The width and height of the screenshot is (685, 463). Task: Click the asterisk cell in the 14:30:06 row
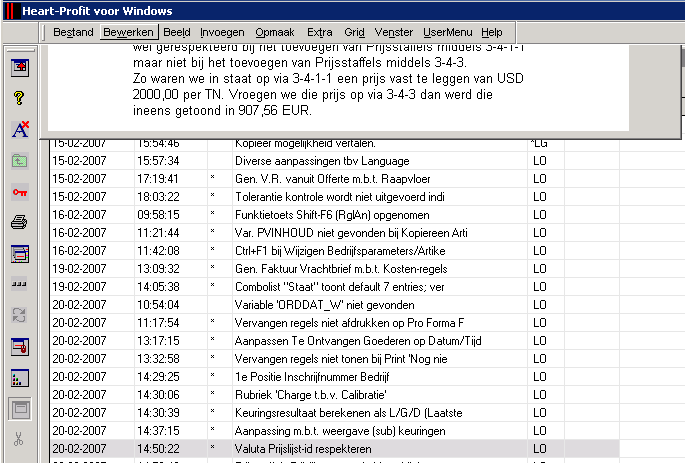click(x=220, y=394)
